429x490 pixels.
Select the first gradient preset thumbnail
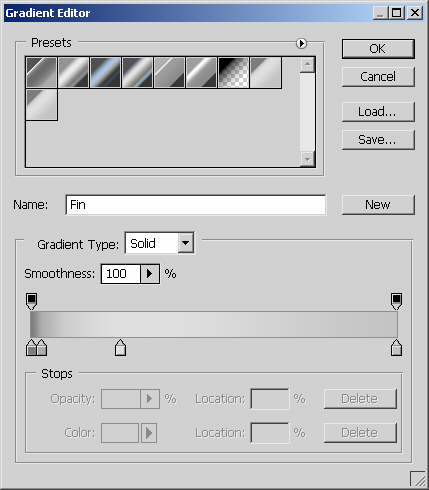(x=42, y=72)
